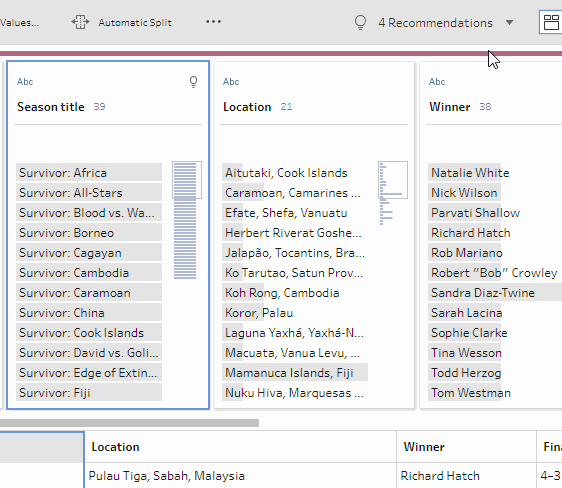This screenshot has width=562, height=488.
Task: Change the Abc data type of Winner
Action: [437, 82]
